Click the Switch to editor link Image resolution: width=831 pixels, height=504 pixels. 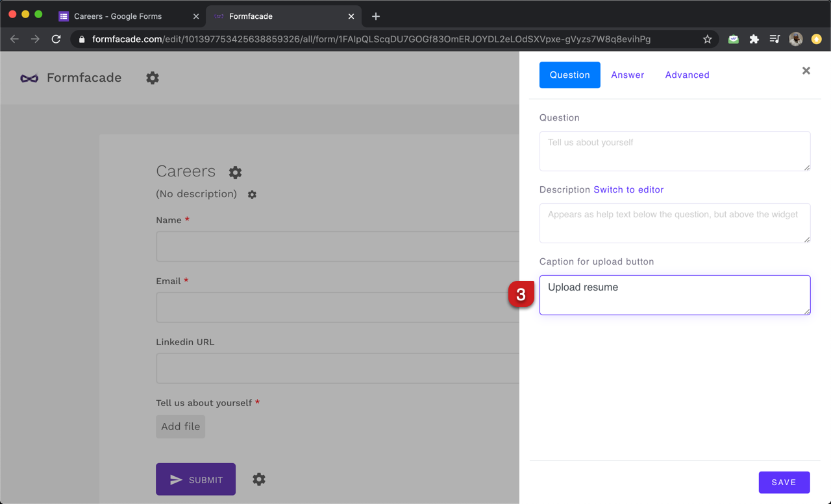coord(628,190)
